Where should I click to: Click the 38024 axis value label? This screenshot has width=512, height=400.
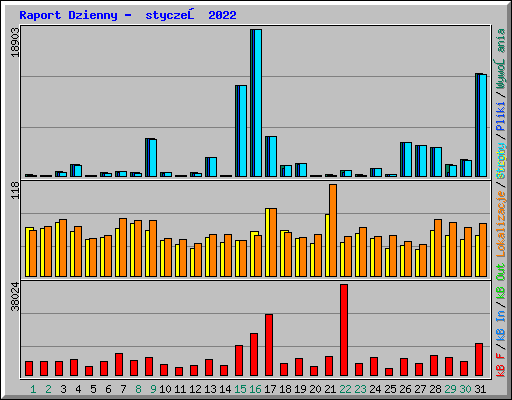click(16, 296)
